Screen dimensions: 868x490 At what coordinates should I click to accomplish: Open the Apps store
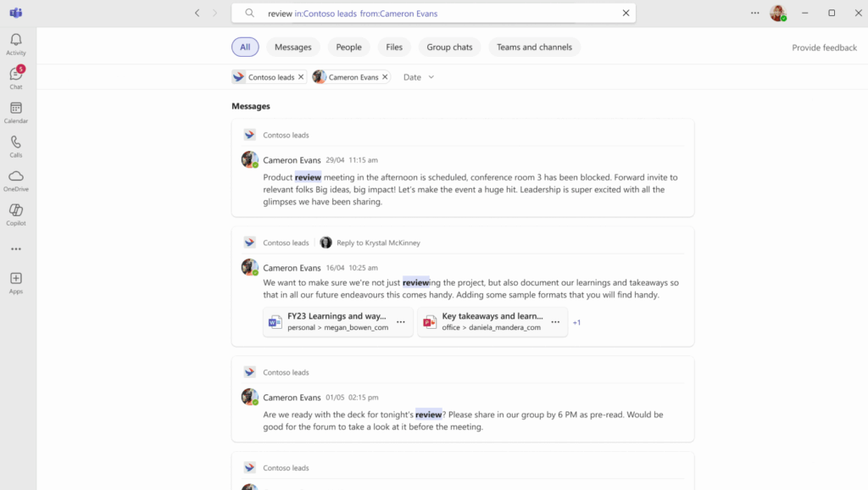(x=16, y=283)
